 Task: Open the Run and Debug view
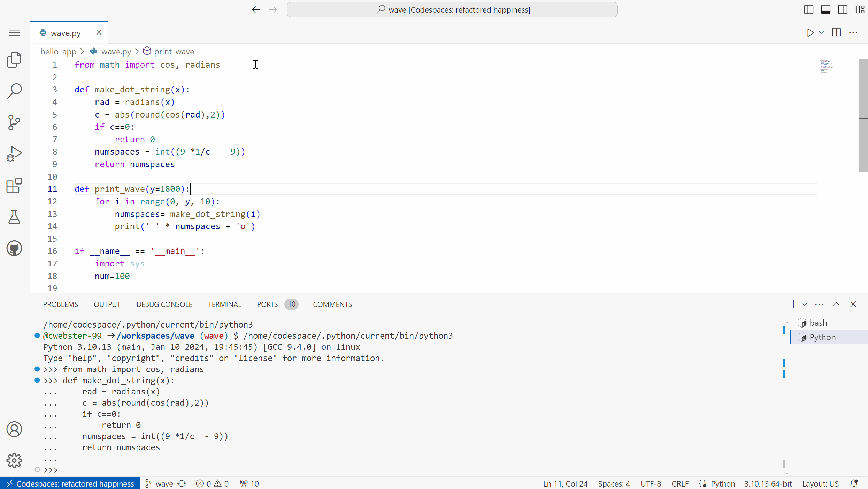coord(14,154)
